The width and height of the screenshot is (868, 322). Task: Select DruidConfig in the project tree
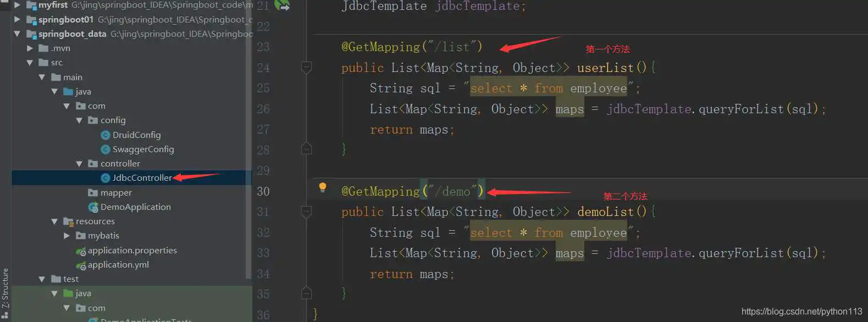(x=136, y=135)
